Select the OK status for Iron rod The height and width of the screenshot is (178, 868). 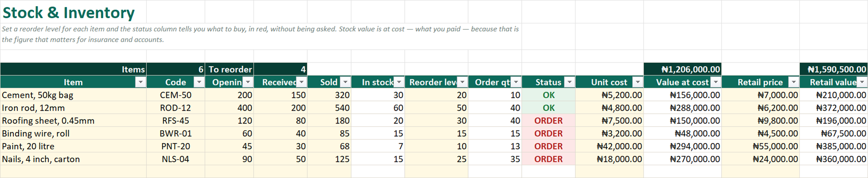point(548,108)
